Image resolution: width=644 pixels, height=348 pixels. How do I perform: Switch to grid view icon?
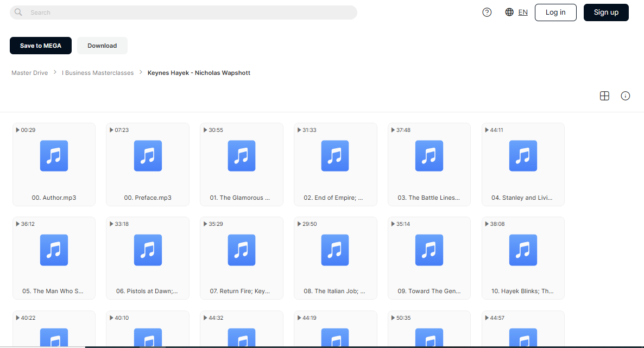(604, 96)
